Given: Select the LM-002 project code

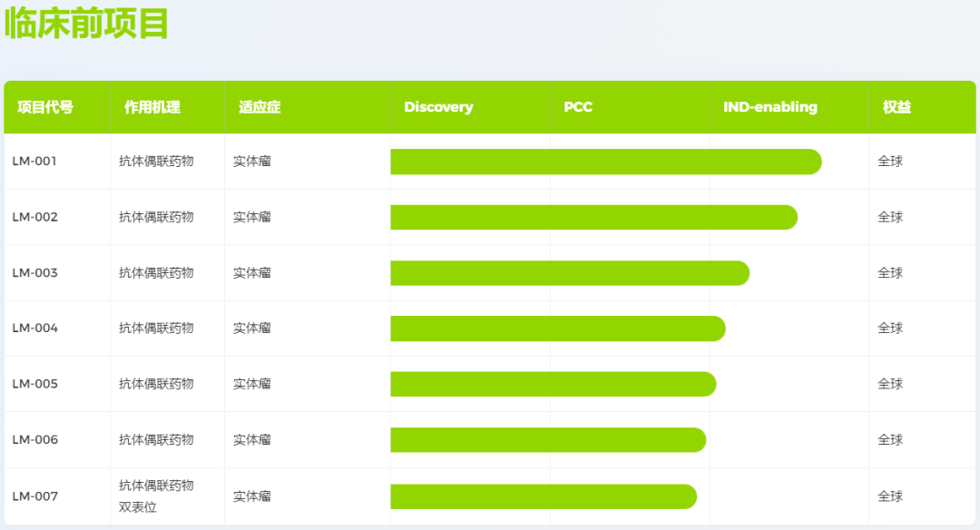Looking at the screenshot, I should [x=34, y=217].
